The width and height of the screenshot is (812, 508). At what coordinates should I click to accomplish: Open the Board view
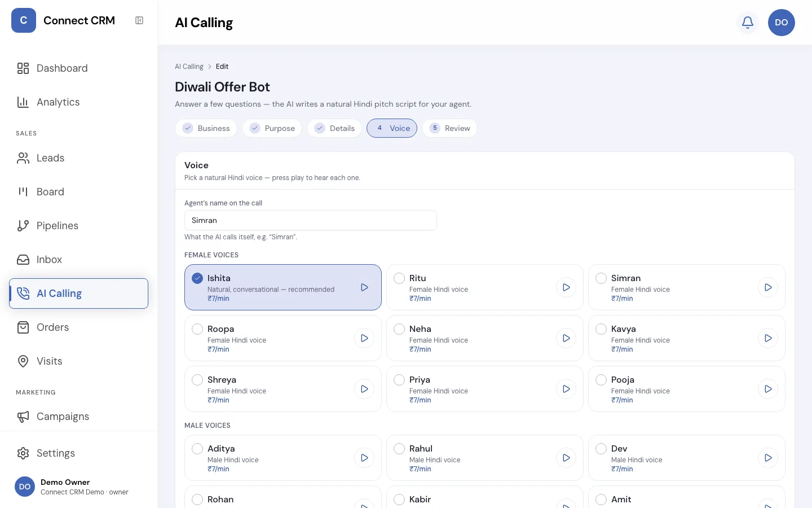pyautogui.click(x=78, y=192)
